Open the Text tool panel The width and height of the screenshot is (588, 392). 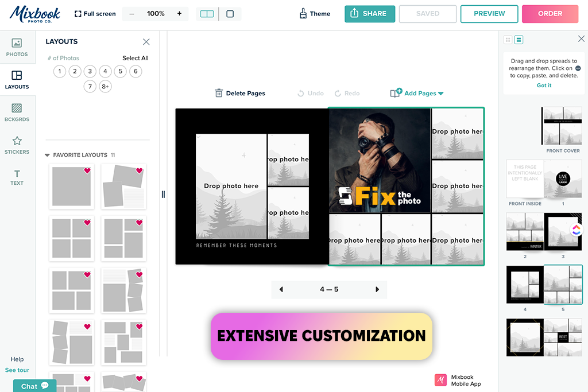(17, 178)
